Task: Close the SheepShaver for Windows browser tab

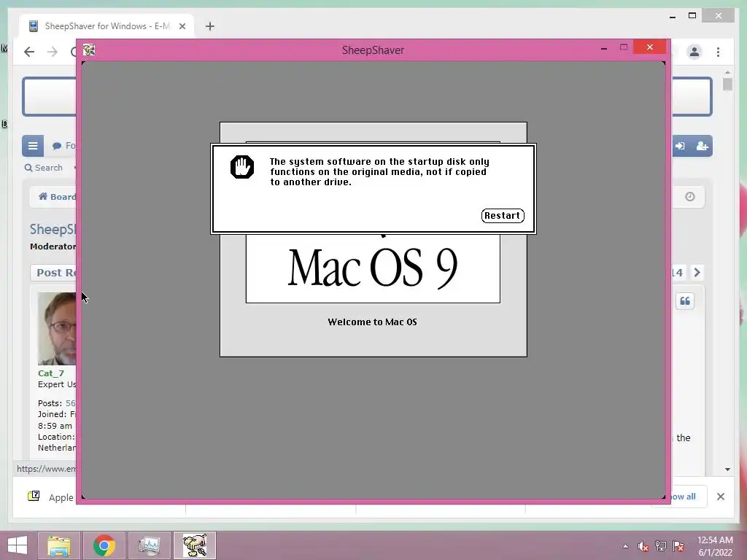Action: tap(182, 26)
